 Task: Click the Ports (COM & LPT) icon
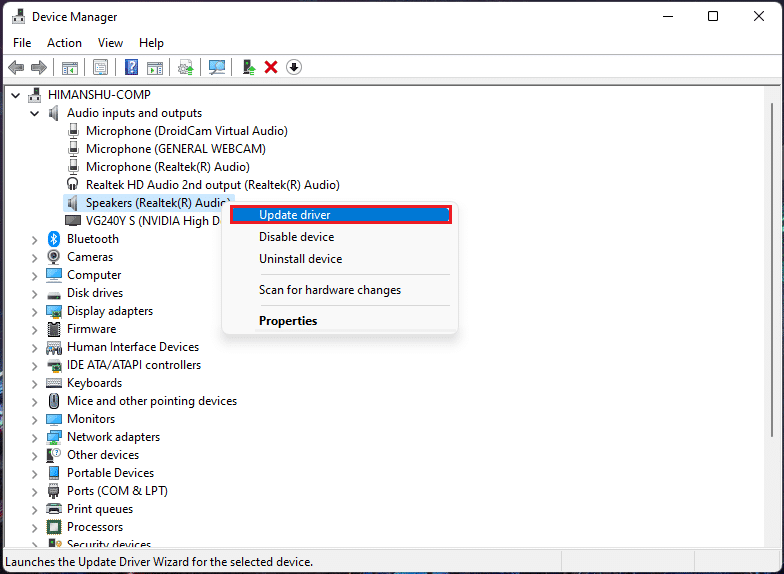point(54,491)
